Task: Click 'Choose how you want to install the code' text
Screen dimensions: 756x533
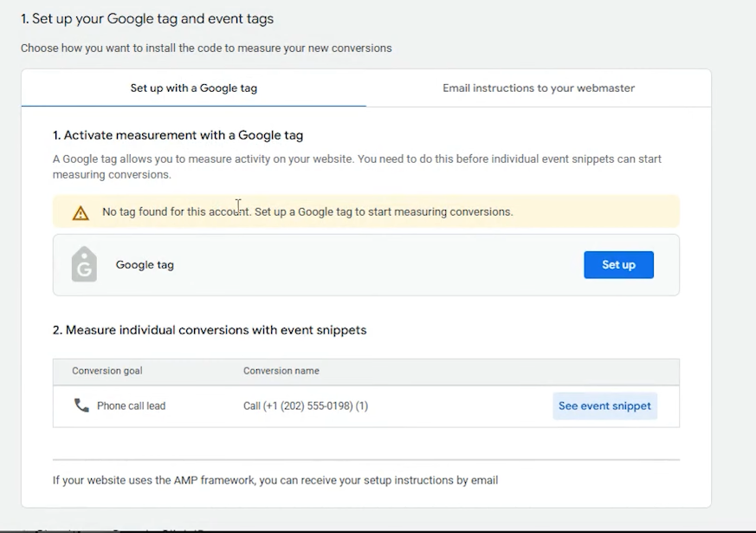Action: (206, 49)
